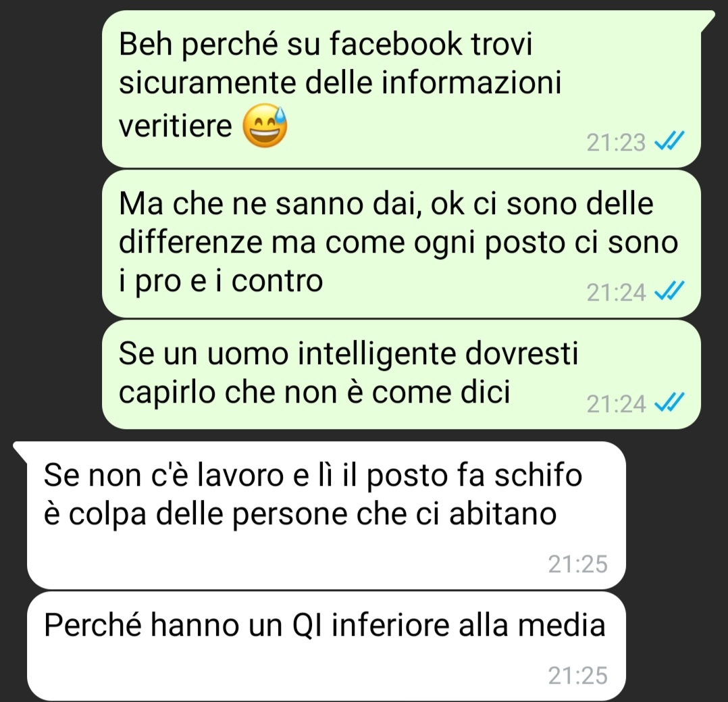Select the 'Se un uomo intelligente' message bubble

pyautogui.click(x=402, y=374)
